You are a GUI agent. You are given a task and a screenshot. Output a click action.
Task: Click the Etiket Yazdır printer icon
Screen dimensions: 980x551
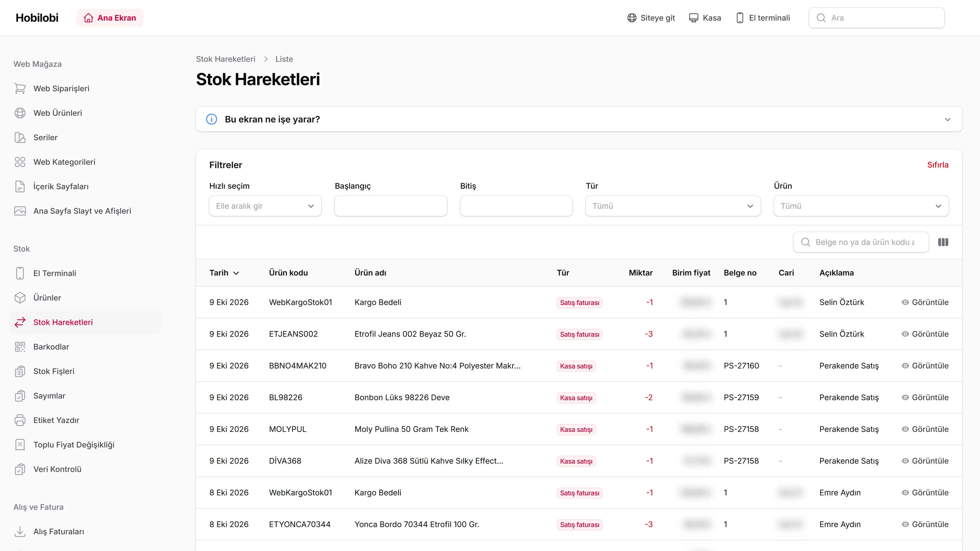coord(20,420)
